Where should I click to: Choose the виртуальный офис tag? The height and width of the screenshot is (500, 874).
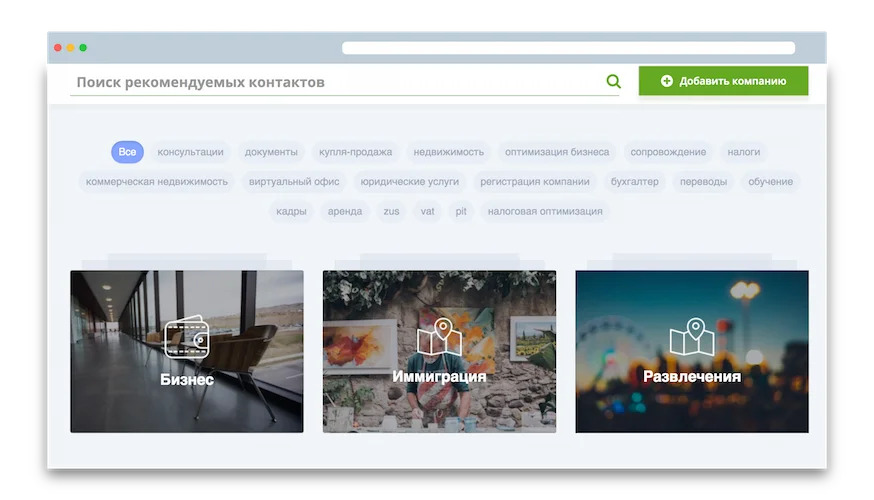(x=294, y=181)
